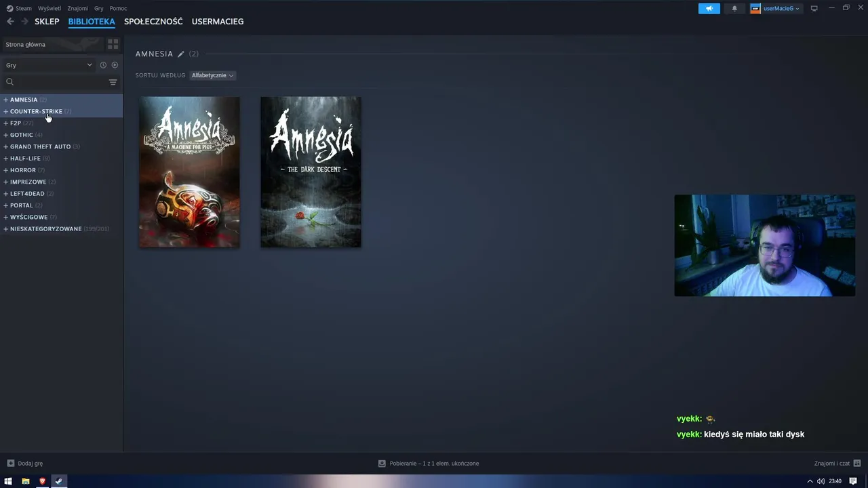
Task: Open the USERMACIEG profile tab
Action: [x=218, y=22]
